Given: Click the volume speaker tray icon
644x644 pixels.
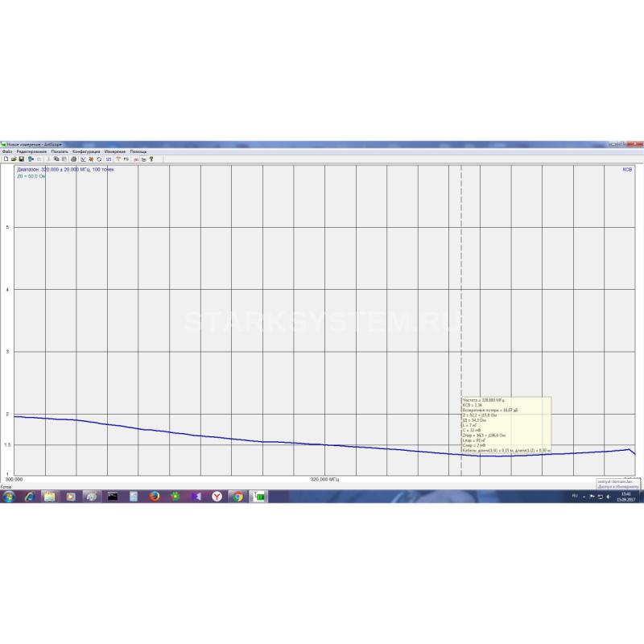Looking at the screenshot, I should [609, 497].
